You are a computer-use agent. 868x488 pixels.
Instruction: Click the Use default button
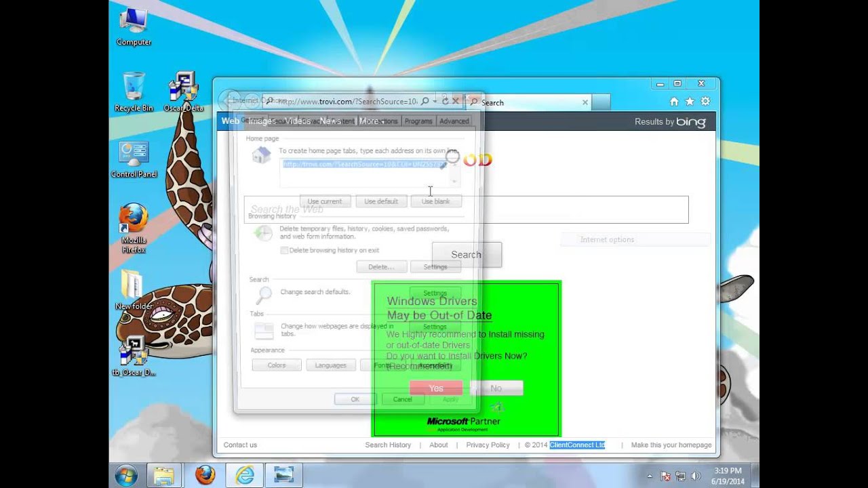pos(381,201)
